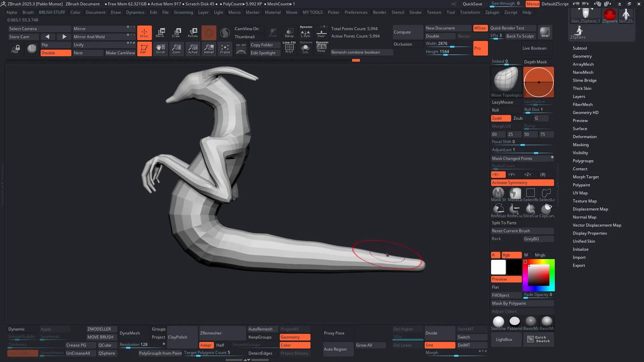Viewport: 644px width, 362px height.
Task: Click the BPR render icon
Action: 545,32
